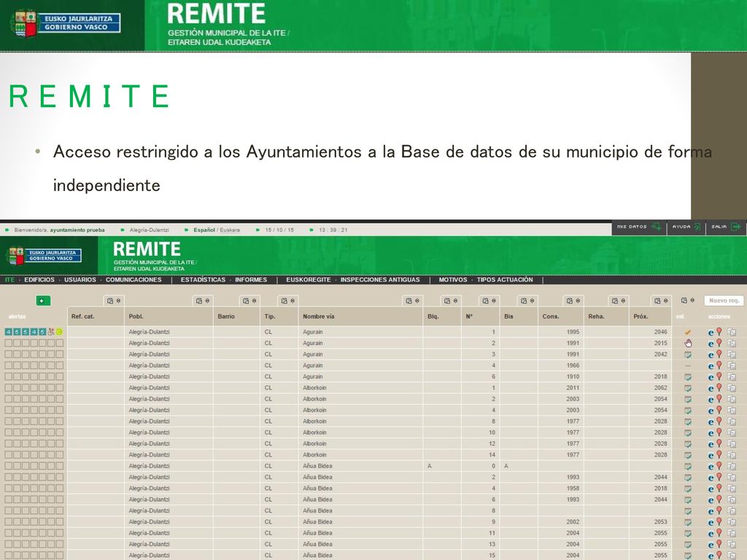Open the INFORMES menu
Screen dimensions: 747x560
(251, 280)
